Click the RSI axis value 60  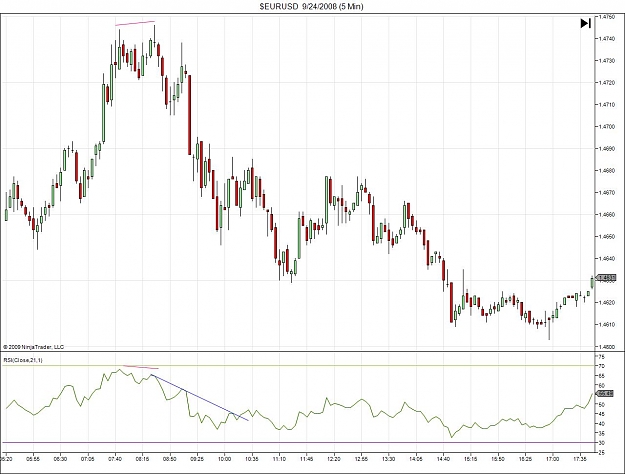pos(602,385)
